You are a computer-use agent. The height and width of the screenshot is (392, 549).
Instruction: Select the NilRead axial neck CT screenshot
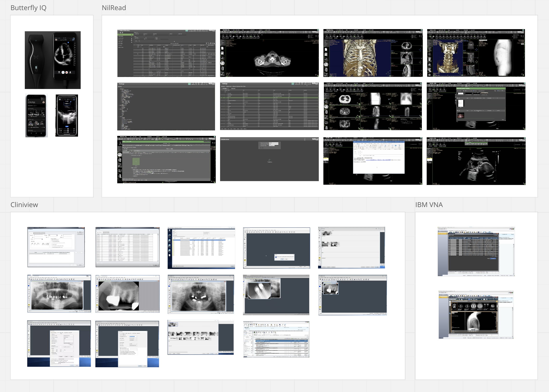pos(269,53)
